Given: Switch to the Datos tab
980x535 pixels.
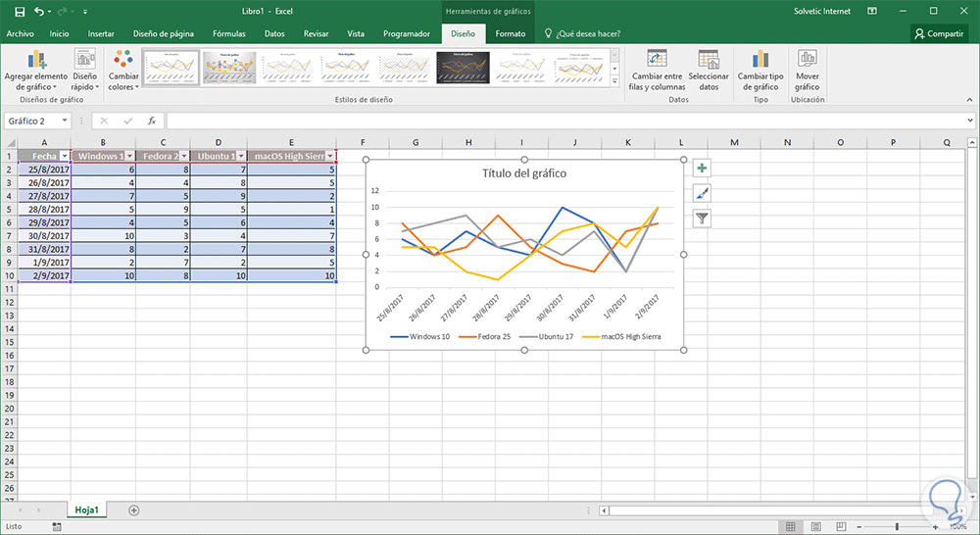Looking at the screenshot, I should (274, 33).
